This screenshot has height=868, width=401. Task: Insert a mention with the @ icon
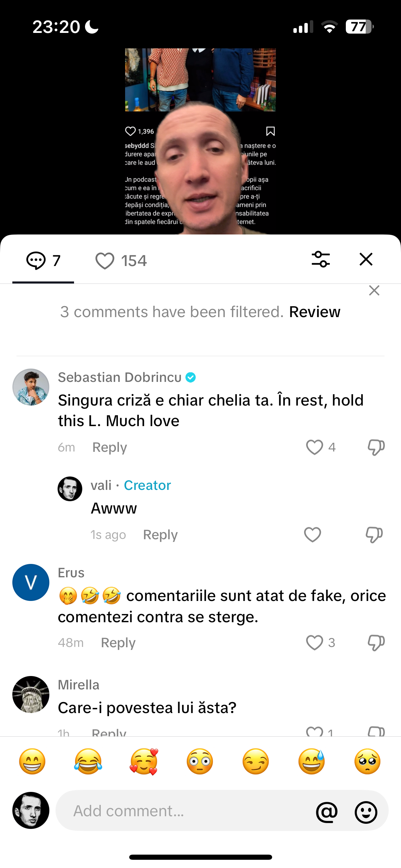click(327, 811)
